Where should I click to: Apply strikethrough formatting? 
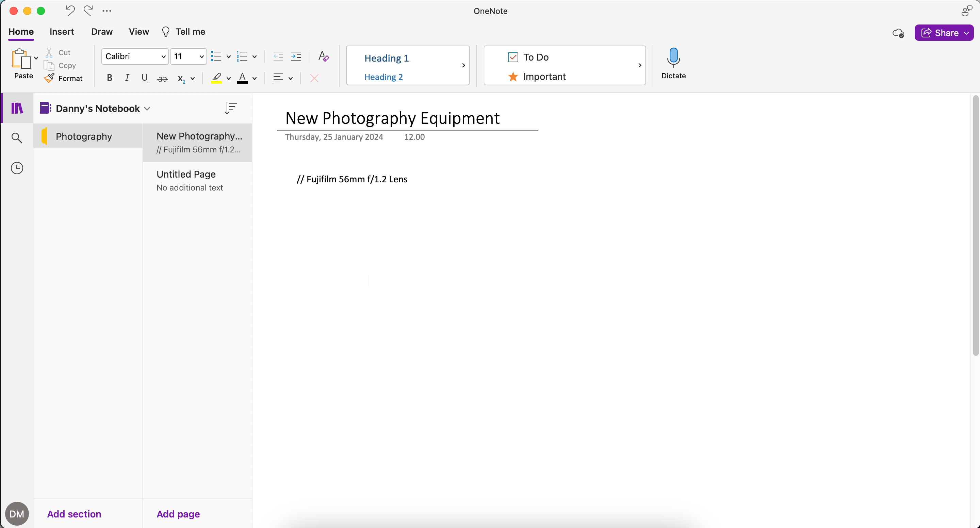point(162,78)
